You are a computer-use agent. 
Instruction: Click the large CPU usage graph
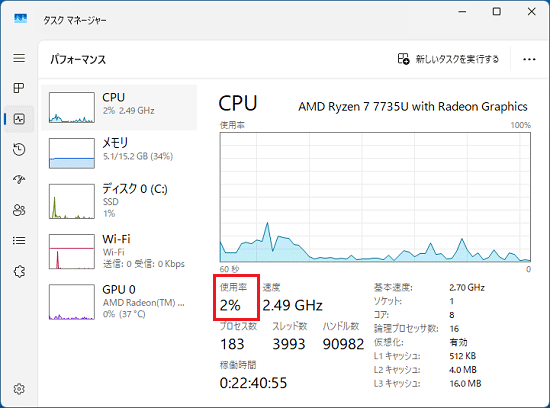coord(375,197)
